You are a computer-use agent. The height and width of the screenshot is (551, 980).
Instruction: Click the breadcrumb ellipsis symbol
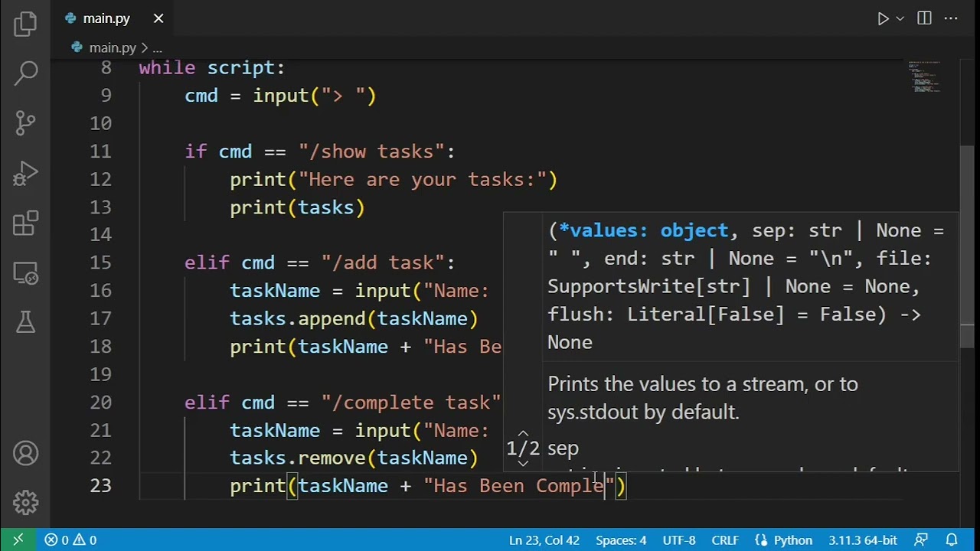click(x=157, y=47)
